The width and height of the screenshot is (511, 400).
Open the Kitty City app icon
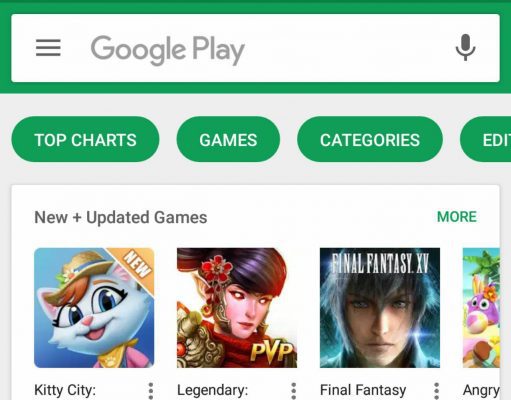coord(94,308)
